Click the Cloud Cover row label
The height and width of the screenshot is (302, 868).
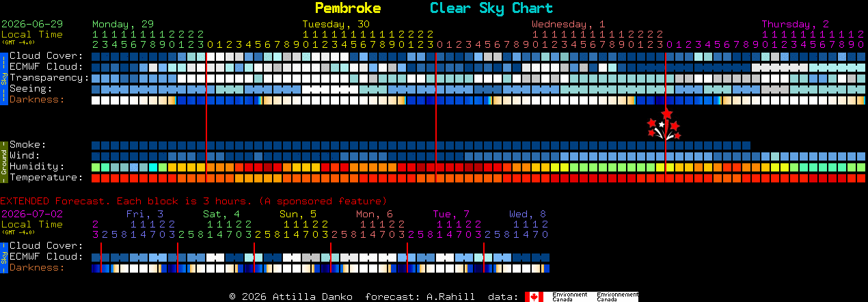coord(46,56)
